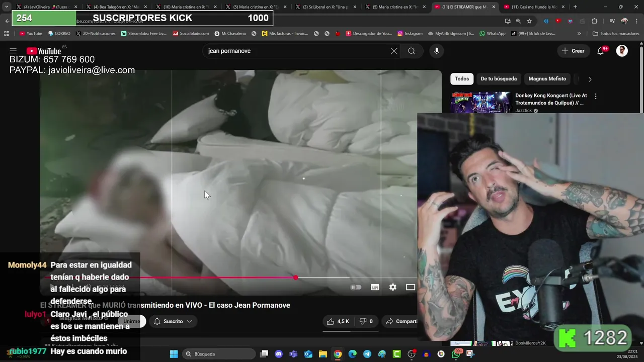This screenshot has width=644, height=362.
Task: Open the YouTube account avatar menu
Action: coord(622,51)
